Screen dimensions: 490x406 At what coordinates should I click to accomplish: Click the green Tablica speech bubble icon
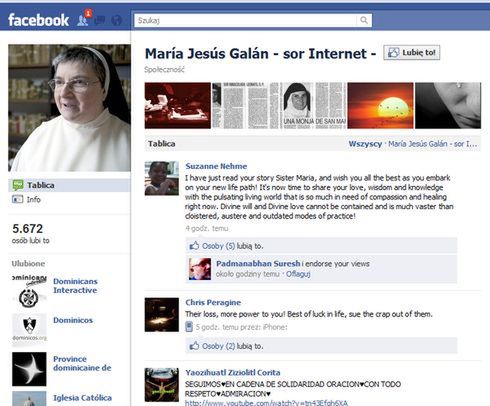18,185
